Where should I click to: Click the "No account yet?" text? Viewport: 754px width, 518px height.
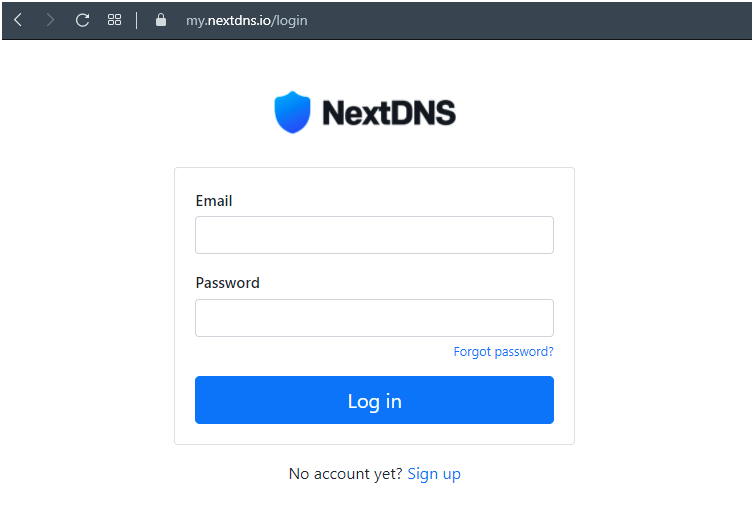pyautogui.click(x=345, y=474)
